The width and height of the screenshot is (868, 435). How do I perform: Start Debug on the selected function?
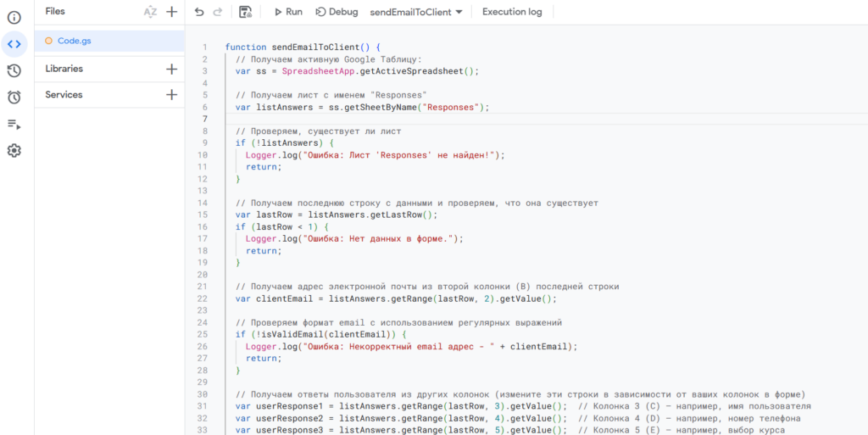click(337, 12)
